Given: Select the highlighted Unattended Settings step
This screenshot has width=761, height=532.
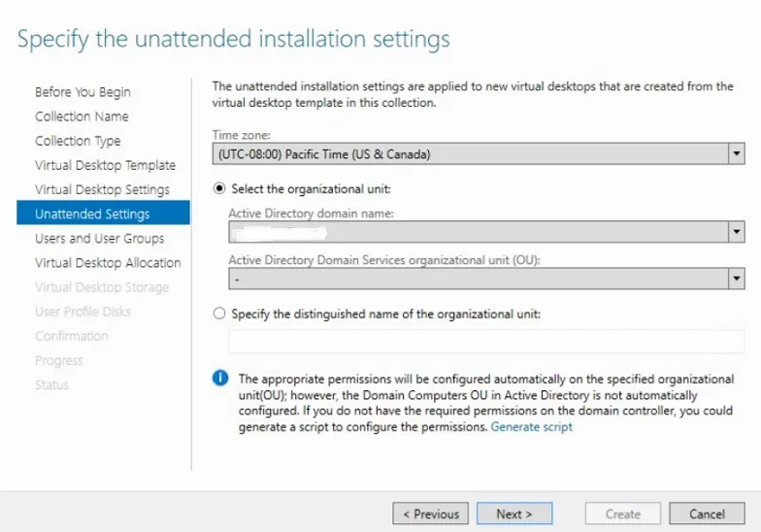Looking at the screenshot, I should coord(92,214).
